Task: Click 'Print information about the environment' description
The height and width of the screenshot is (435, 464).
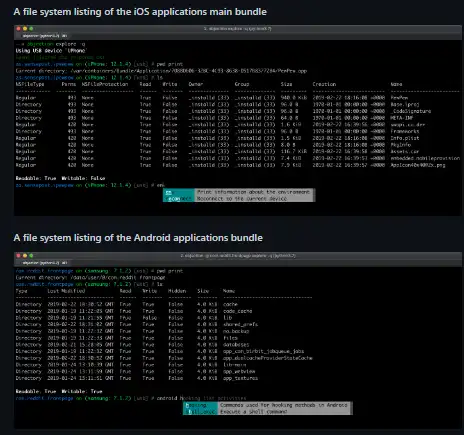Action: 253,192
